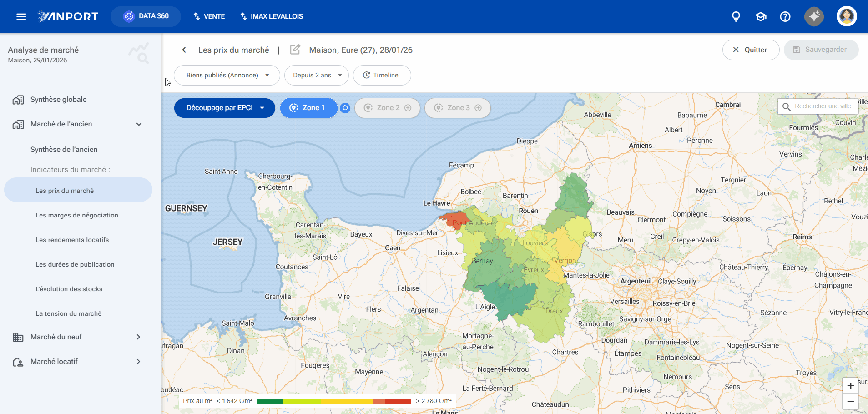Focus the Rechercher une ville search field
868x414 pixels.
point(818,106)
